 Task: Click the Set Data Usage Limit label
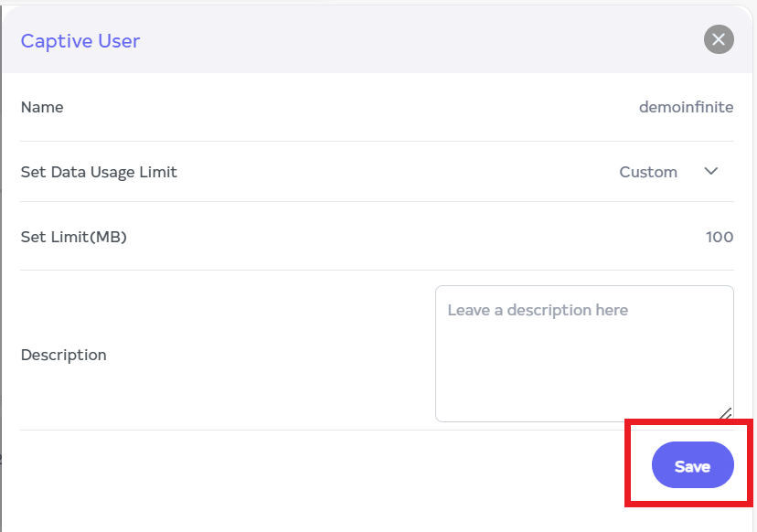click(x=99, y=172)
